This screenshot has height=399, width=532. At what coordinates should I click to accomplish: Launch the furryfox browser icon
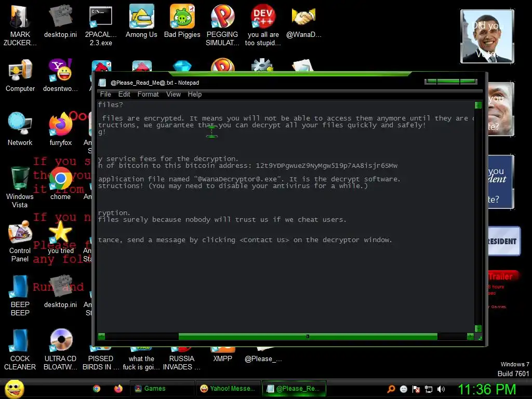[61, 129]
